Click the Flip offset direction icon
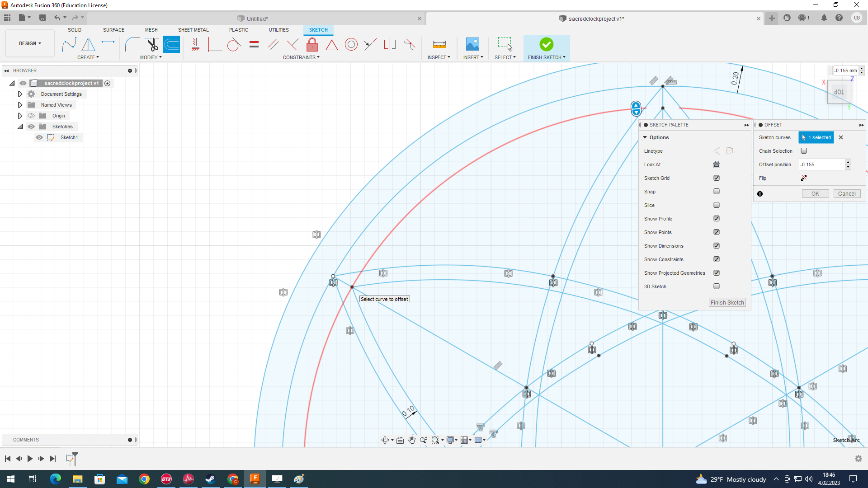The height and width of the screenshot is (488, 868). 804,178
